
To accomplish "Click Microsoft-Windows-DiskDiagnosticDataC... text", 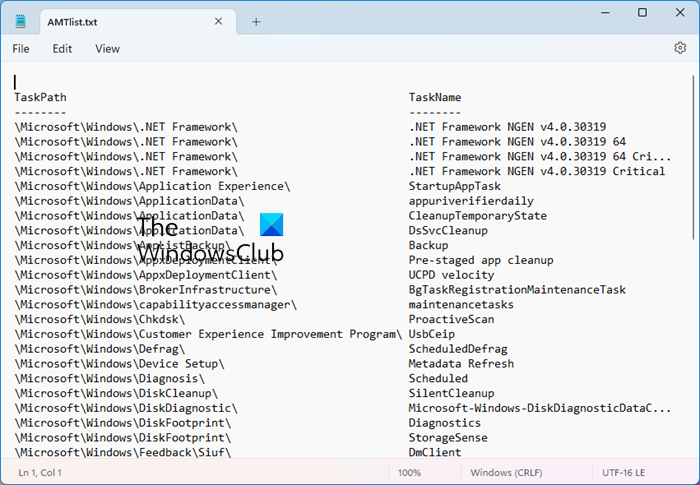I will [x=540, y=408].
